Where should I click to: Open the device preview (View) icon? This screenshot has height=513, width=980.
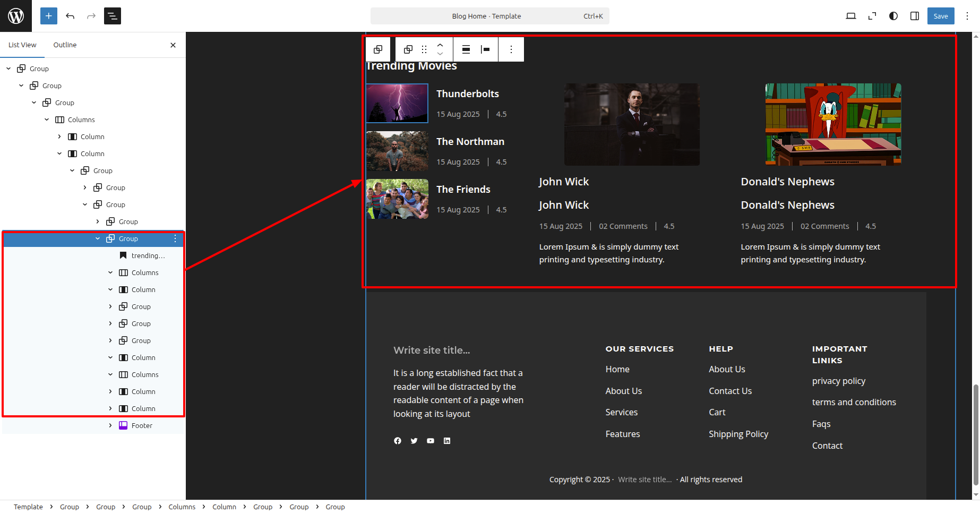pyautogui.click(x=850, y=16)
